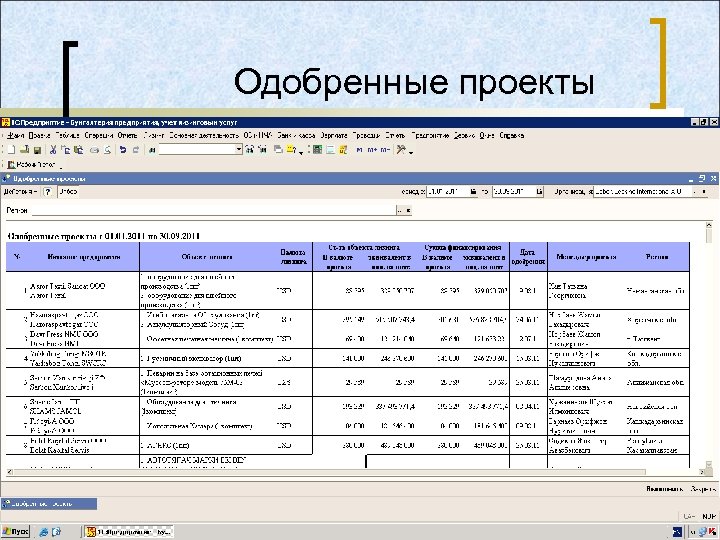The height and width of the screenshot is (540, 720).
Task: Open the Зарплата menu
Action: pyautogui.click(x=334, y=135)
